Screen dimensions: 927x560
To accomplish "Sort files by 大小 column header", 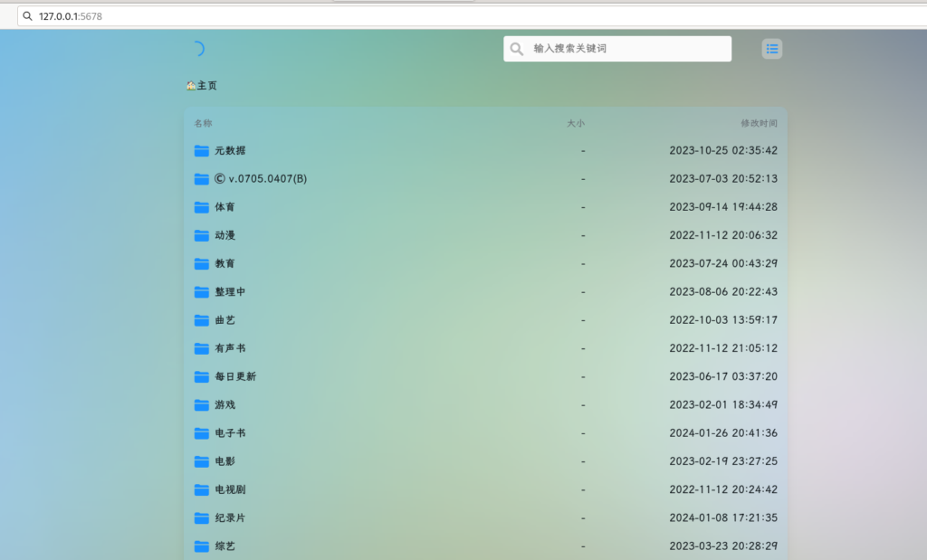I will [x=575, y=123].
